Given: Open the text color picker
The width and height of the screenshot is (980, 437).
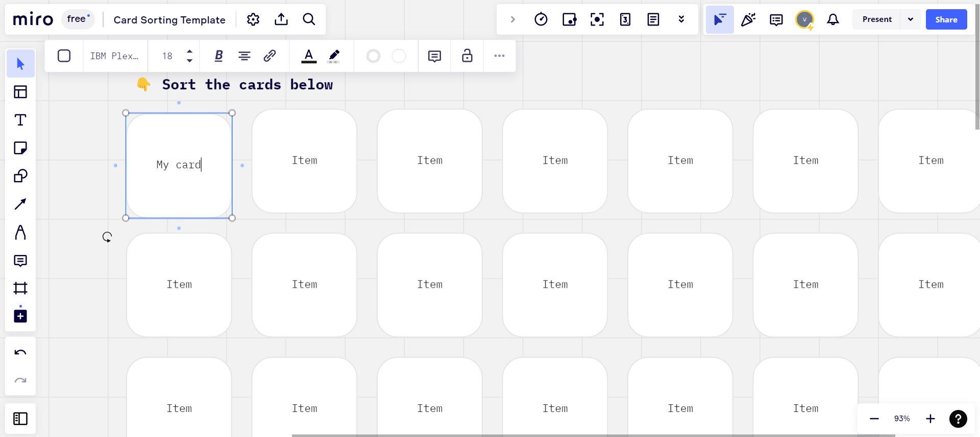Looking at the screenshot, I should click(x=309, y=56).
